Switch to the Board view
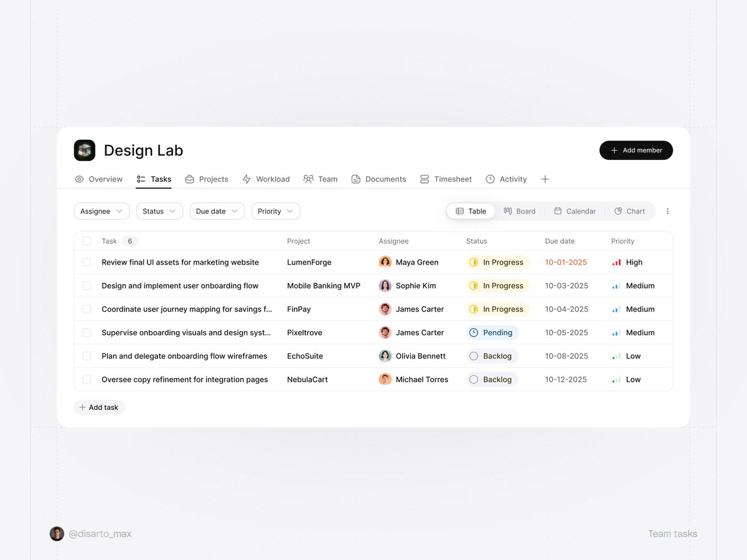 (x=520, y=211)
